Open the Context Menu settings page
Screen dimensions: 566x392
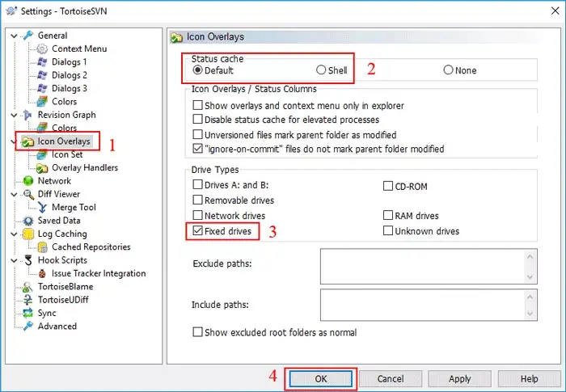(x=79, y=48)
